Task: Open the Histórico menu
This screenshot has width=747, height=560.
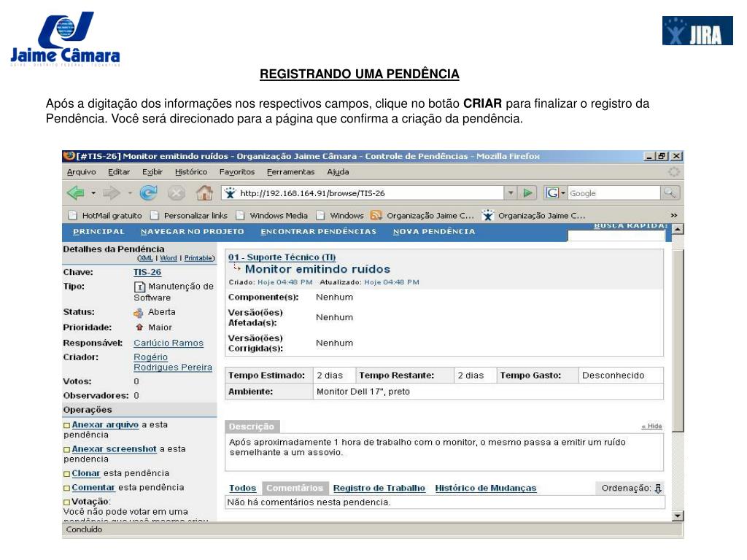Action: click(x=191, y=172)
